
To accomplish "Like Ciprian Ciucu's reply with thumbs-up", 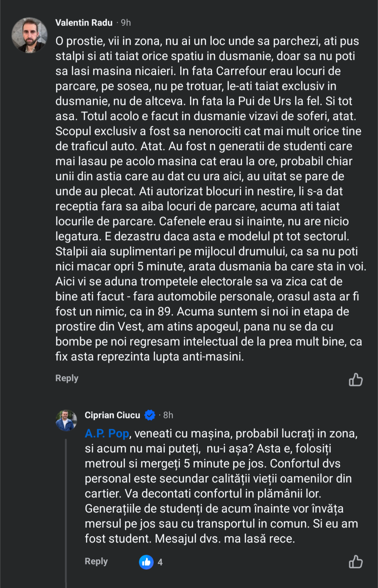I will 356,562.
